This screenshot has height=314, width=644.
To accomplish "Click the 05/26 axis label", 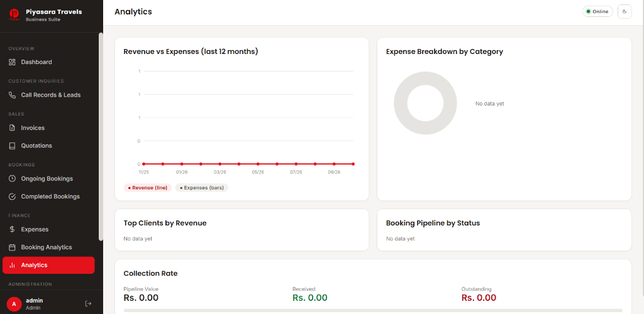I will coord(258,173).
